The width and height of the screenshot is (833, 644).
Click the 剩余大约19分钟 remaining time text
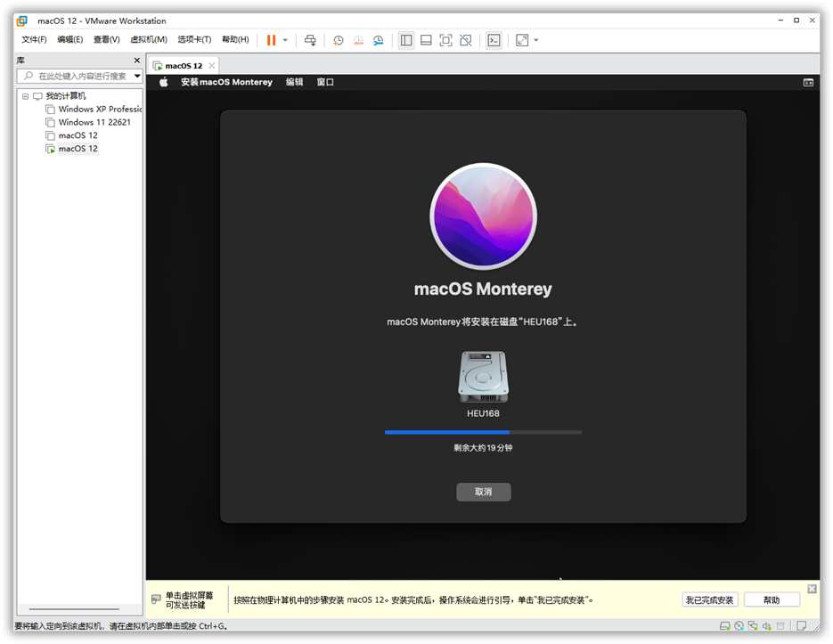[484, 448]
